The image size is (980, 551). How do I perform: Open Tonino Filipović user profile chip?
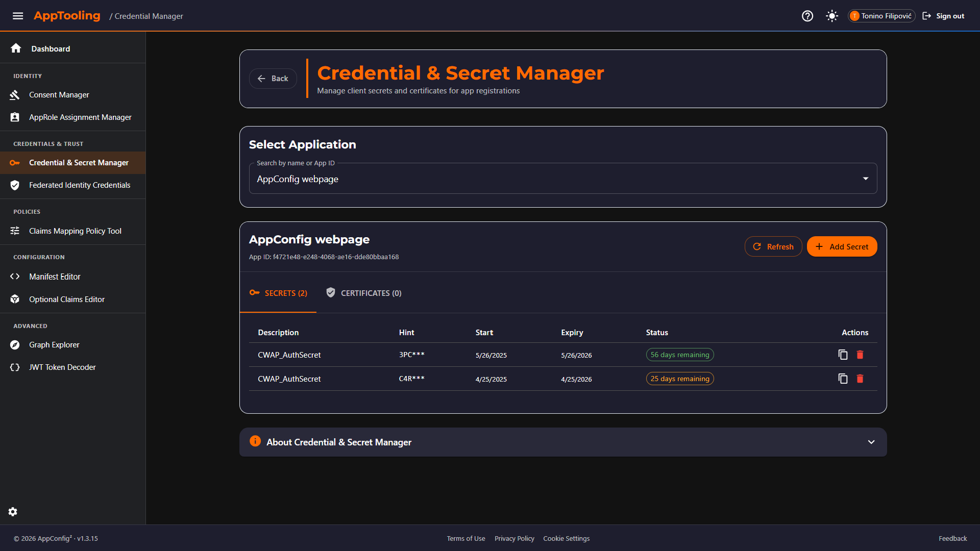click(881, 16)
